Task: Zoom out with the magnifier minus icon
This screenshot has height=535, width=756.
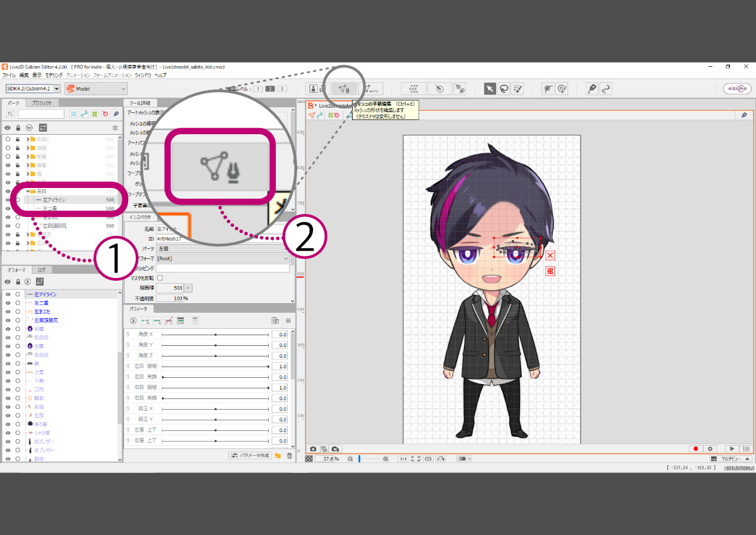Action: click(x=350, y=459)
